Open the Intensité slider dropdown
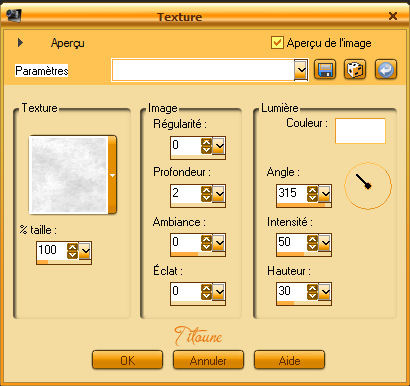410x386 pixels. (x=325, y=243)
